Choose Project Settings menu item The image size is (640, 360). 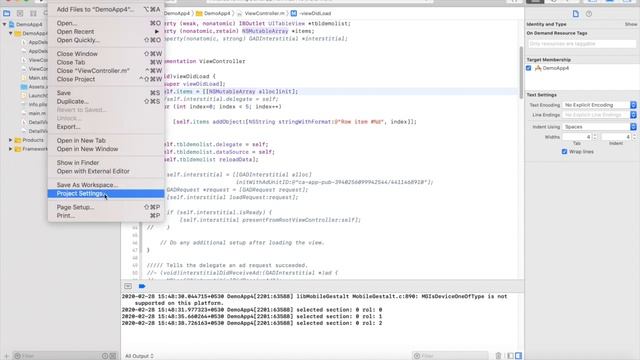click(x=106, y=193)
